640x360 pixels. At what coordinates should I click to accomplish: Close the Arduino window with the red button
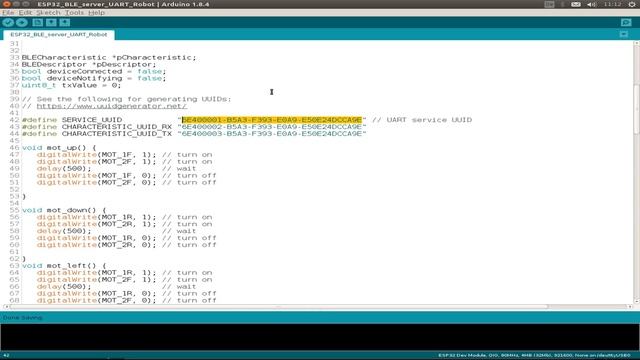coord(7,4)
